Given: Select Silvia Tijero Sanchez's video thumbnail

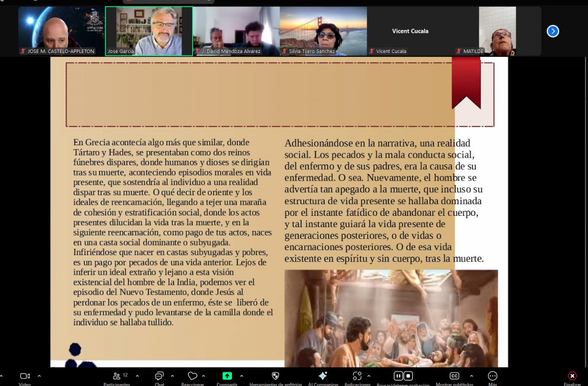Looking at the screenshot, I should [x=323, y=31].
